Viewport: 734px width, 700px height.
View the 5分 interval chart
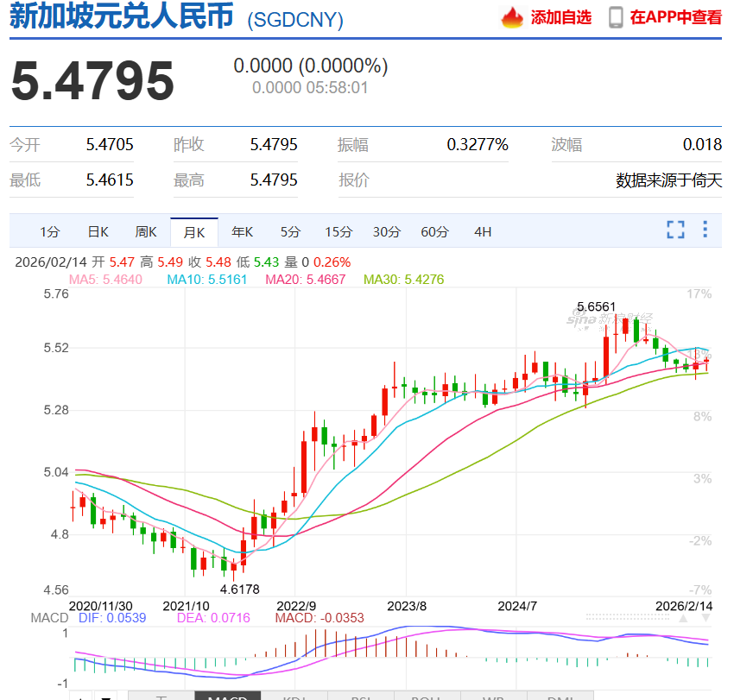click(x=290, y=231)
